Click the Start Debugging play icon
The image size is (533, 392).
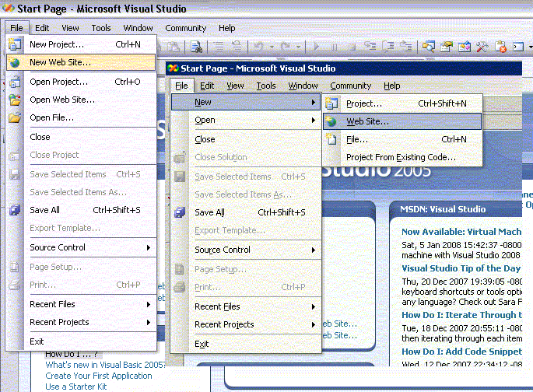pyautogui.click(x=317, y=46)
